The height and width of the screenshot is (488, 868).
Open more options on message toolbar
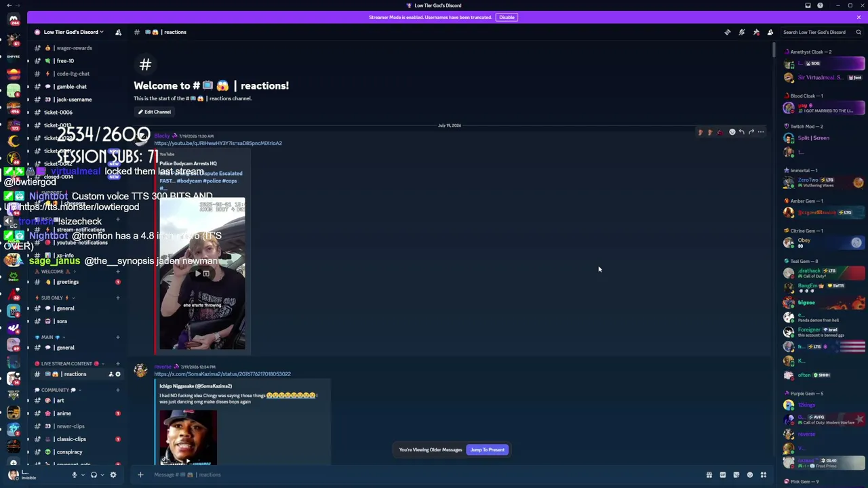(x=761, y=132)
